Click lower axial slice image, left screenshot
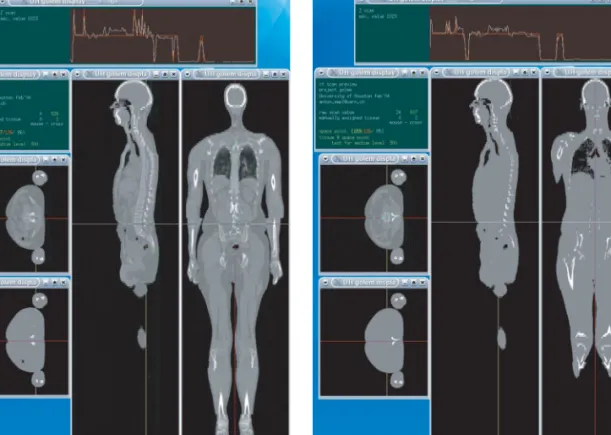The width and height of the screenshot is (611, 435). point(34,341)
